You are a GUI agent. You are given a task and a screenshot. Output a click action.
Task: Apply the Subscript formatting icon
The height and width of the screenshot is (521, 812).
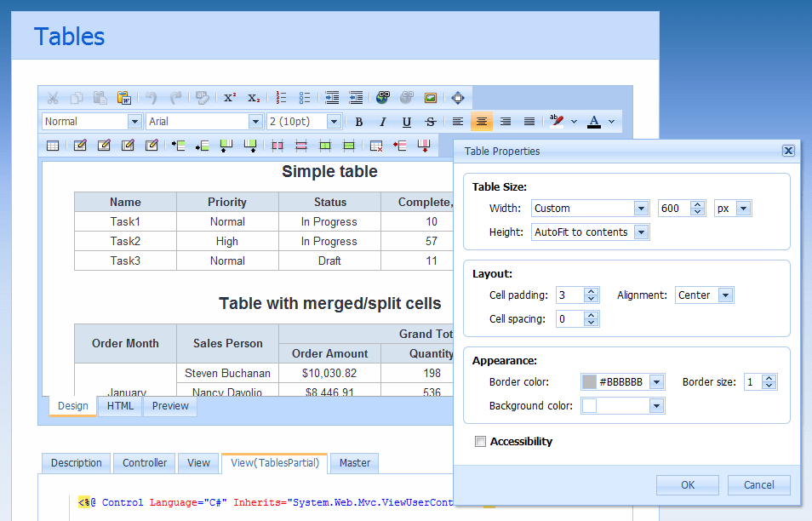tap(253, 97)
